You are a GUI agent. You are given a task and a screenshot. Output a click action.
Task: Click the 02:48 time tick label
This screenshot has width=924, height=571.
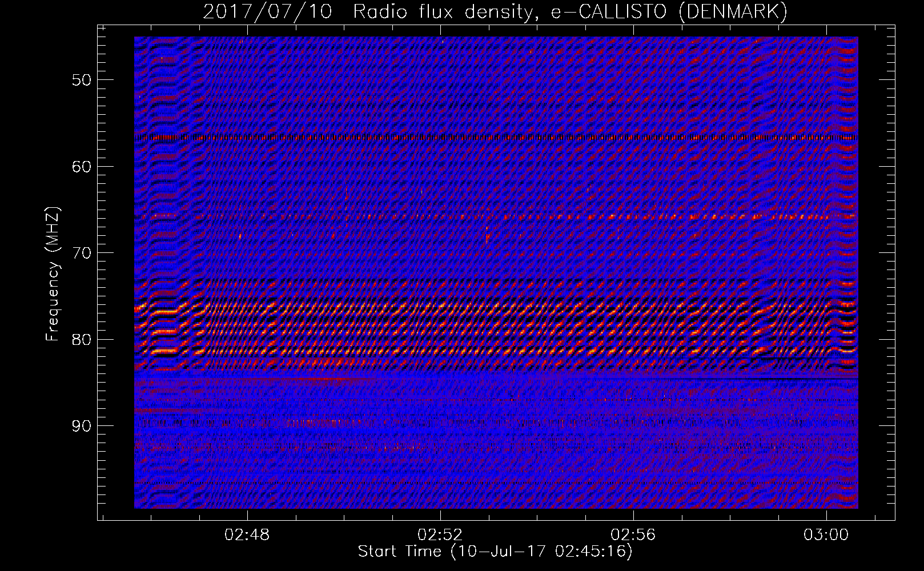pyautogui.click(x=247, y=535)
